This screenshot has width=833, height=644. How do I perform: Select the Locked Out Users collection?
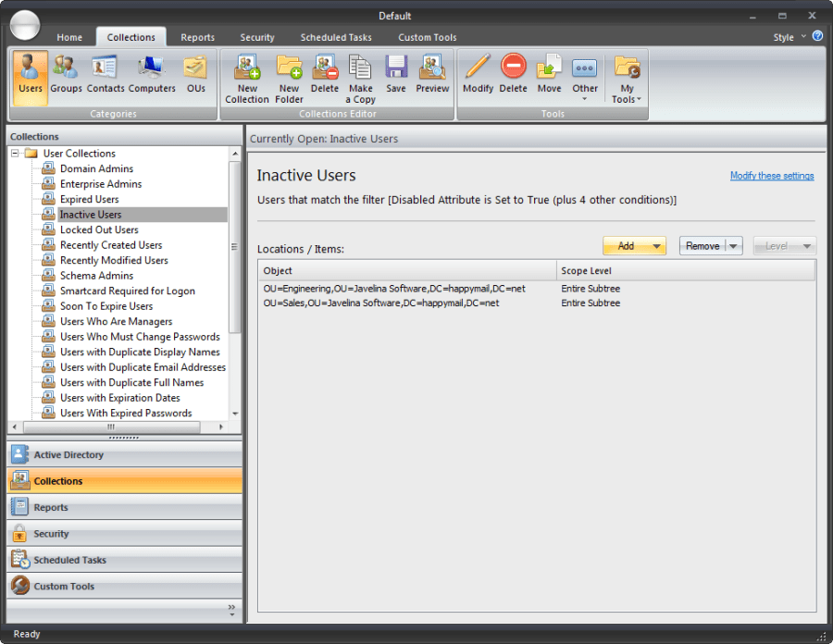click(x=101, y=229)
